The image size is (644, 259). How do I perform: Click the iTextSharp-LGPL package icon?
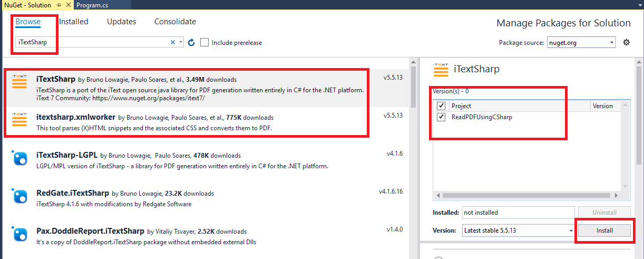[19, 158]
